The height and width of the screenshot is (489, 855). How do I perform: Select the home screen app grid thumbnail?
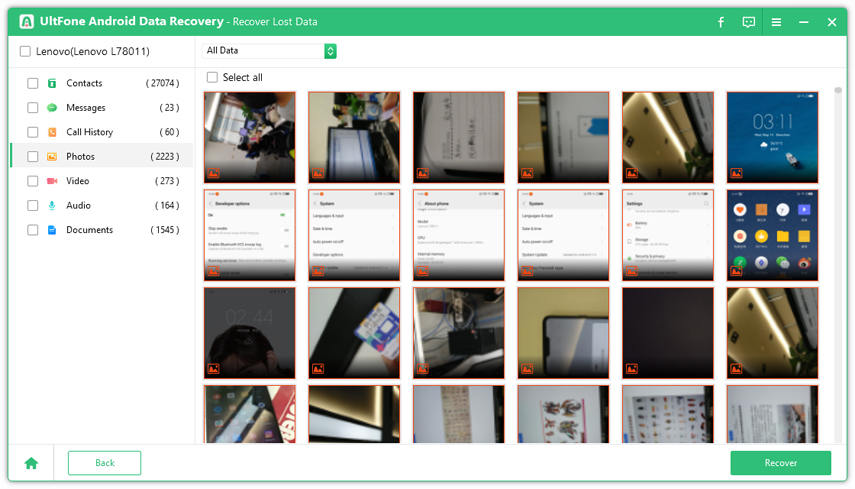(772, 235)
